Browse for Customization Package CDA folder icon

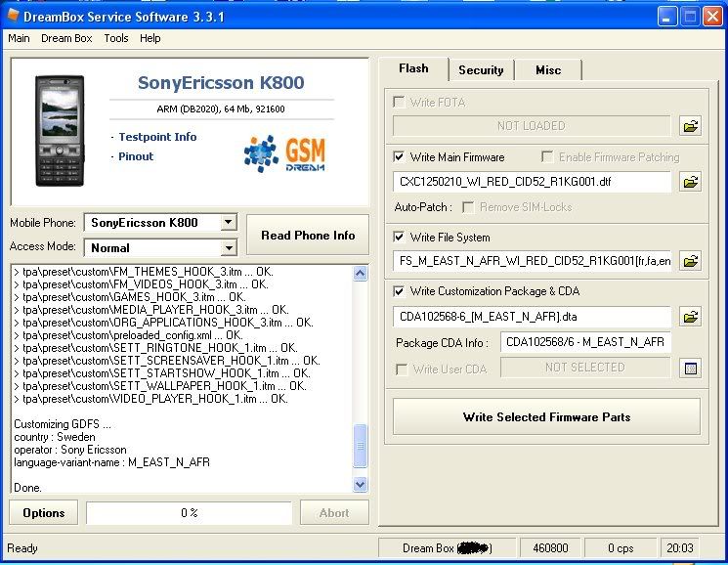click(691, 317)
